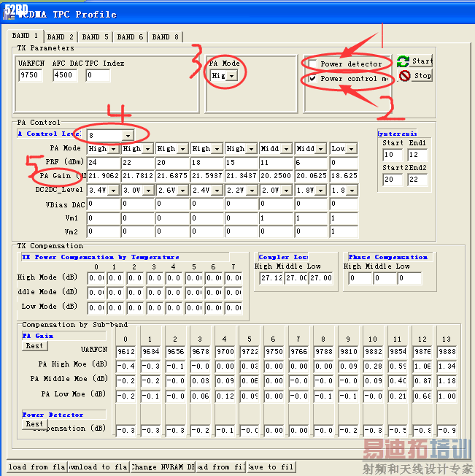Click the last Vm2 field showing 1
Screen dimensions: 475x476
click(344, 231)
